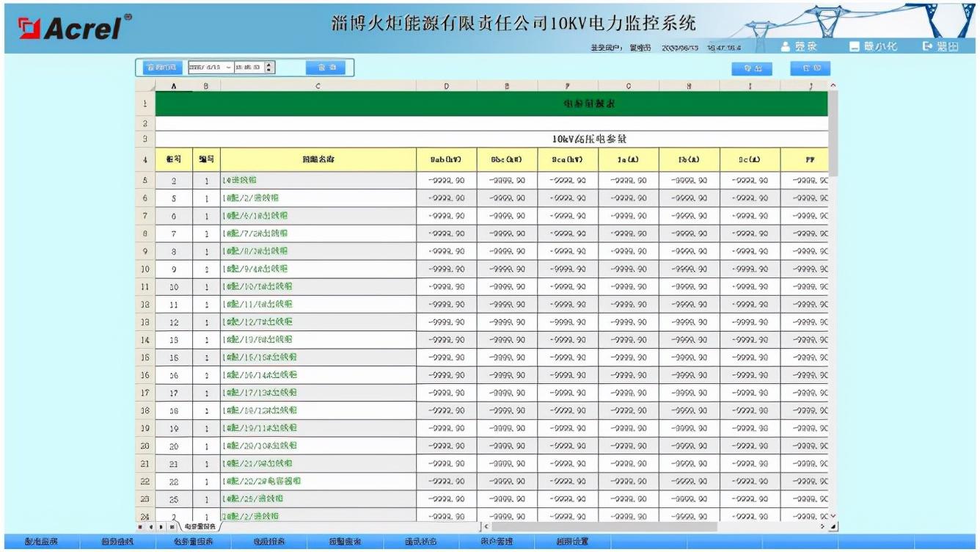Select column header C
The height and width of the screenshot is (552, 980).
318,86
